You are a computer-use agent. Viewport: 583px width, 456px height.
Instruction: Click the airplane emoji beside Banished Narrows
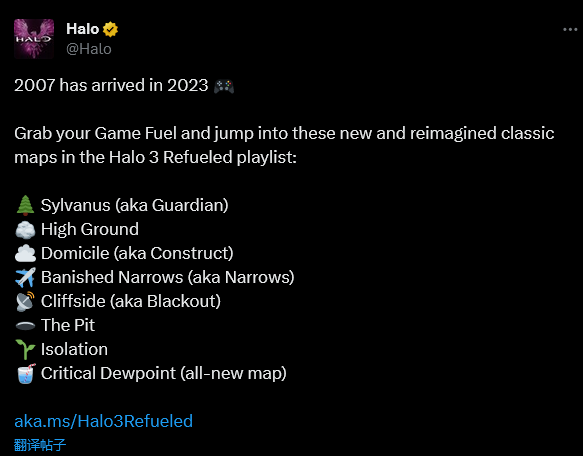(25, 277)
